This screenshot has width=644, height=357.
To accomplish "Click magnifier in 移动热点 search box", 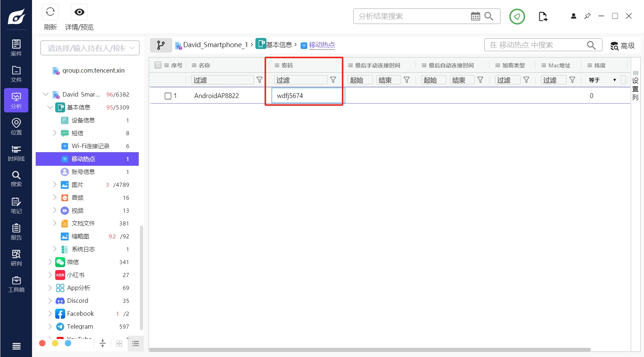I will pyautogui.click(x=591, y=45).
